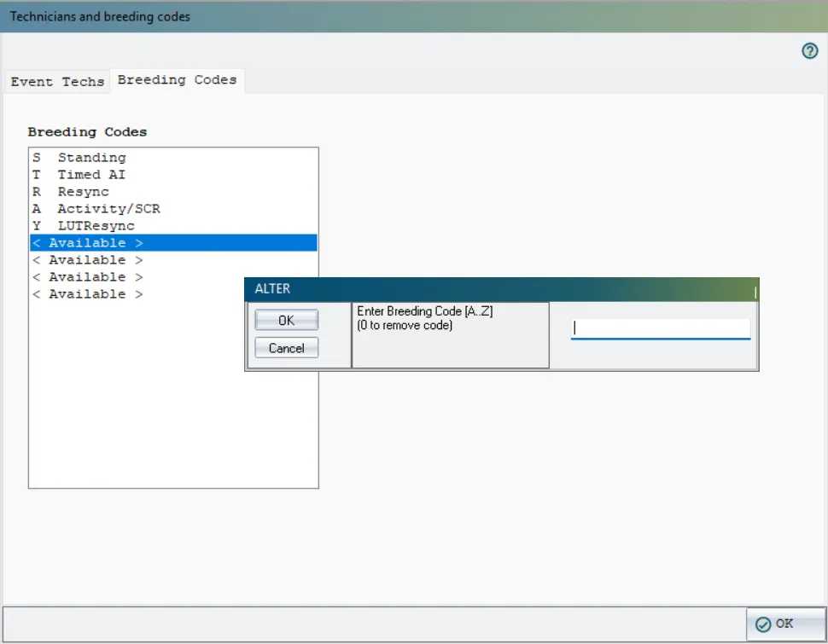Select the S Standing breeding code
The height and width of the screenshot is (644, 828).
point(173,157)
